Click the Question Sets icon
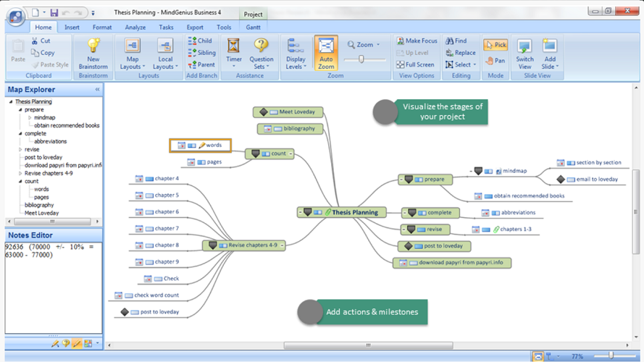The height and width of the screenshot is (362, 644). [x=262, y=46]
